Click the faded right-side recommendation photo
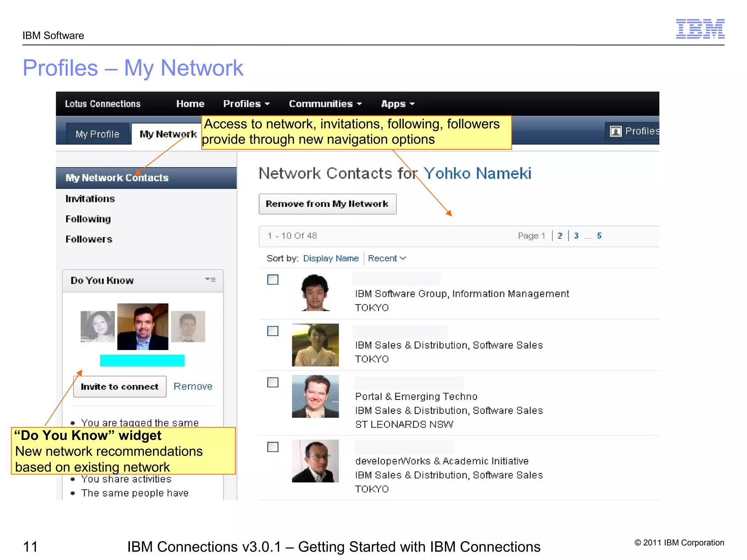The image size is (747, 560). tap(188, 327)
